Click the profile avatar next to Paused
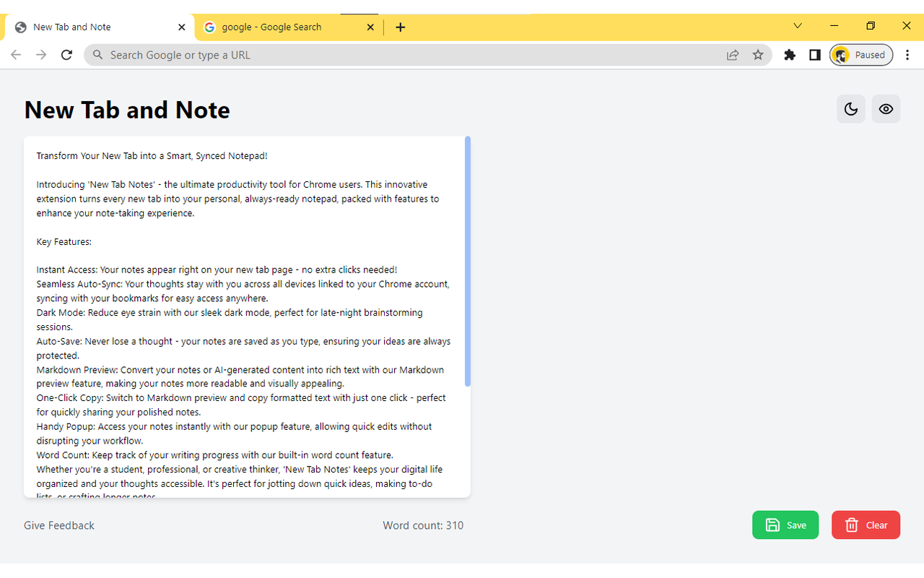Screen dimensions: 924x578 pyautogui.click(x=841, y=54)
